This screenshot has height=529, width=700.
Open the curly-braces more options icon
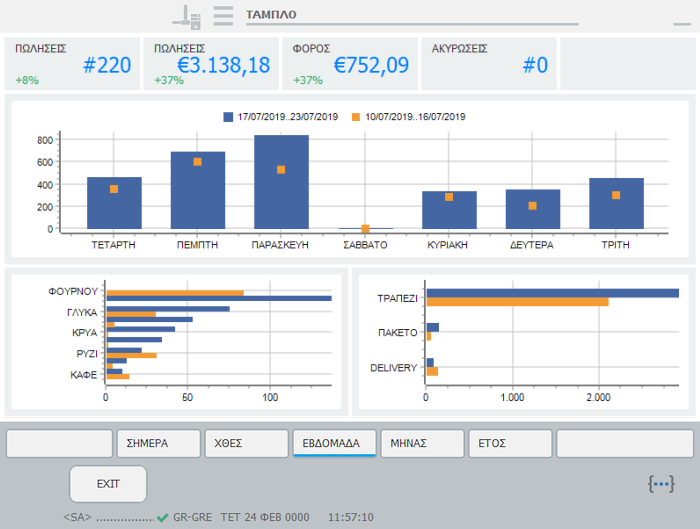[661, 484]
